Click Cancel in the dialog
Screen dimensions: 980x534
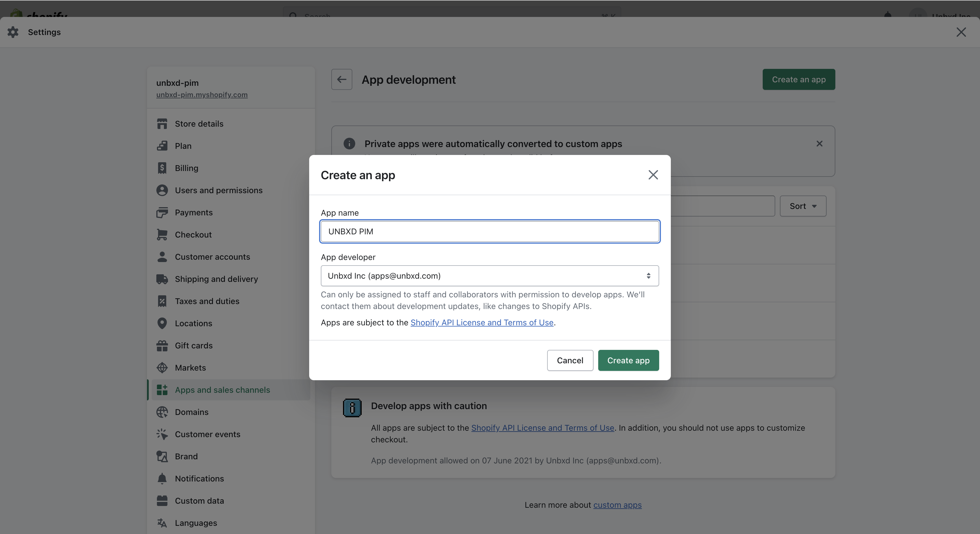coord(570,360)
